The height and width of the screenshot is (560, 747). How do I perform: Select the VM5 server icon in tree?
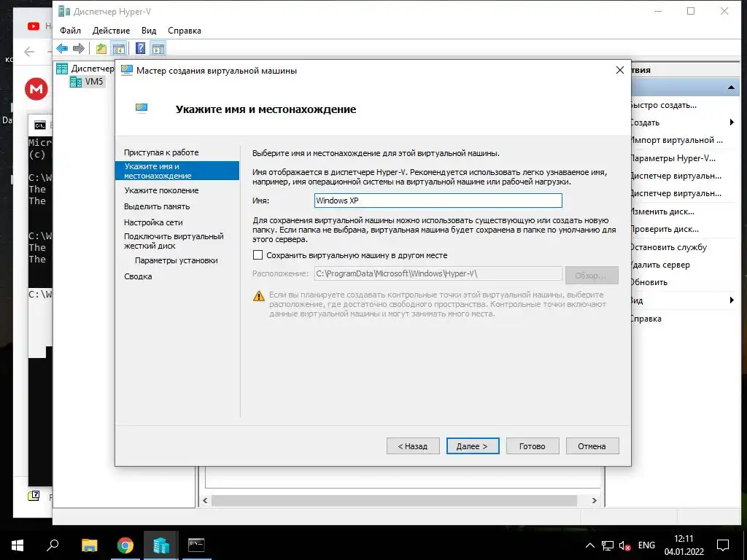76,82
